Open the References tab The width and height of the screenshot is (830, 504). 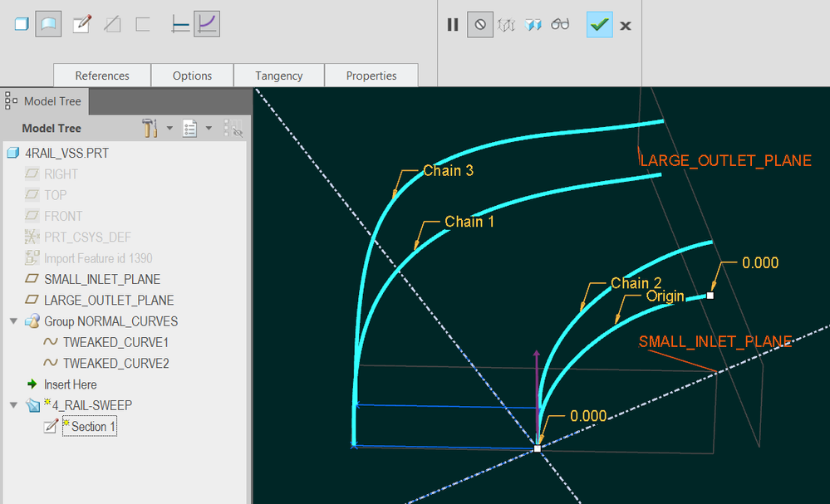click(102, 76)
